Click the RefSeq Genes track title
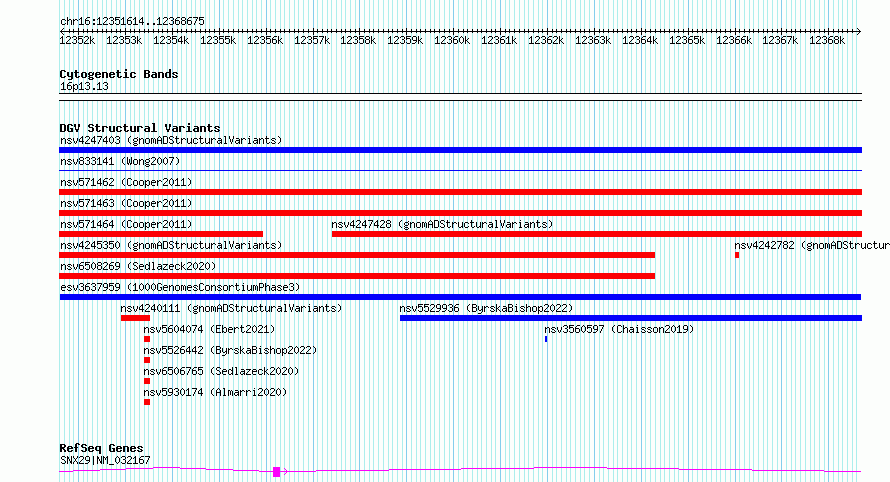 [101, 449]
